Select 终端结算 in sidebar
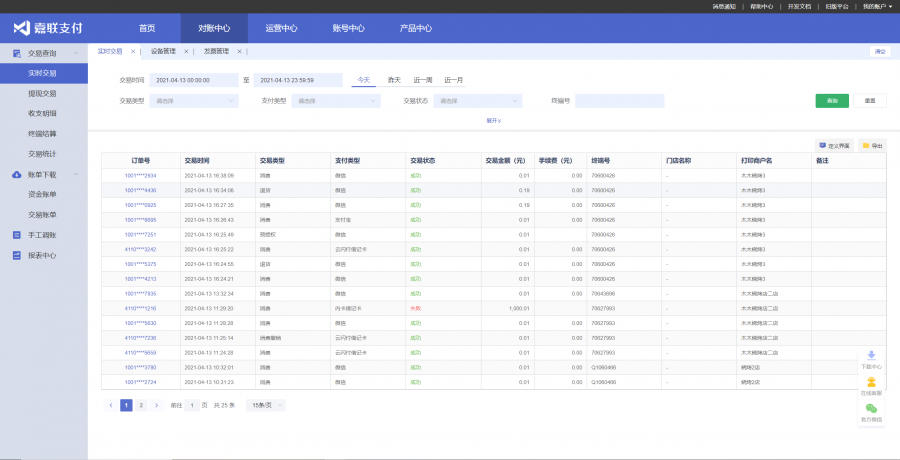 pos(44,134)
